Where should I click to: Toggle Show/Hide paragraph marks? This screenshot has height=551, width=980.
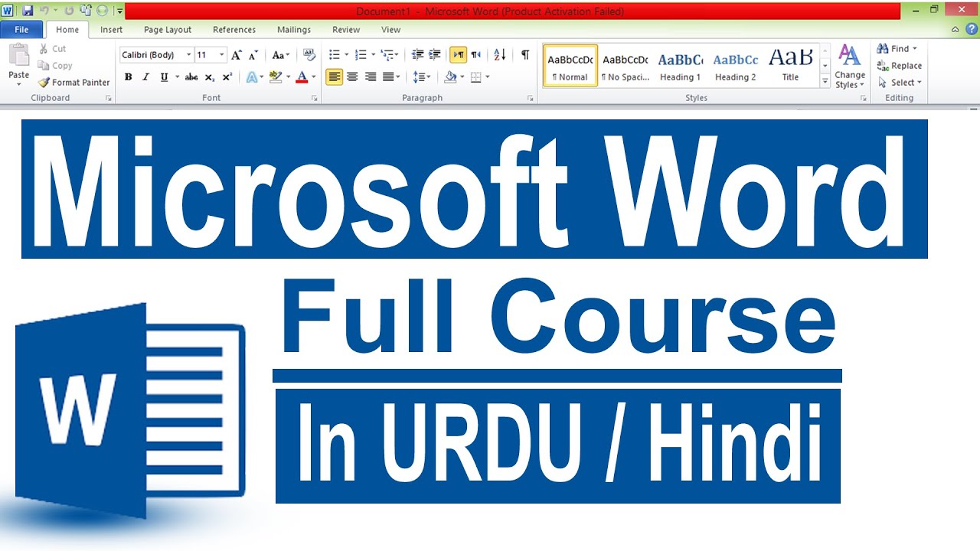click(x=525, y=55)
